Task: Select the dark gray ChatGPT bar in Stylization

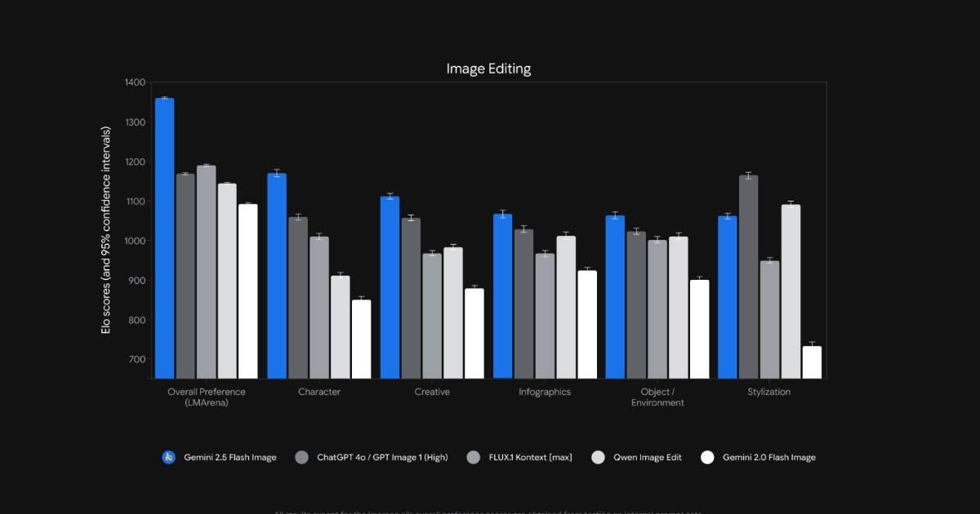Action: [749, 277]
